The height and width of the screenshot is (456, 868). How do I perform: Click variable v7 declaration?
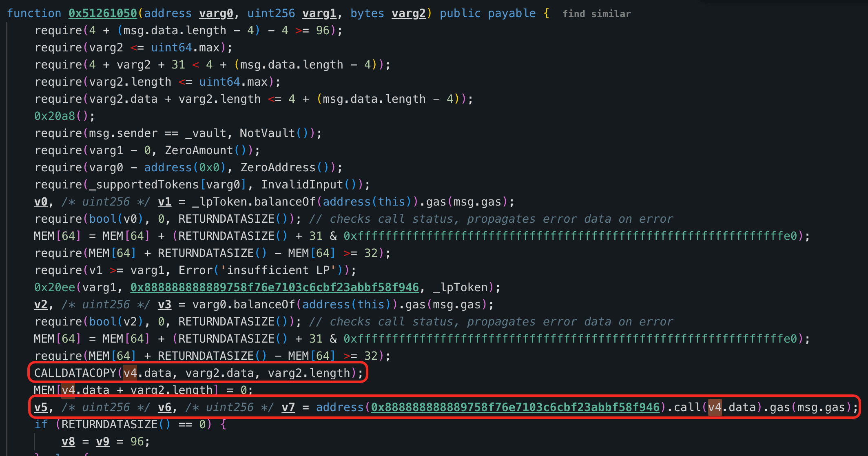click(288, 407)
